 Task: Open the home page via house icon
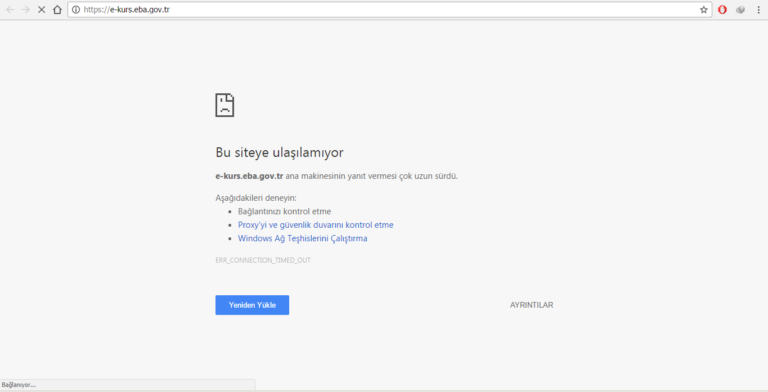tap(57, 10)
